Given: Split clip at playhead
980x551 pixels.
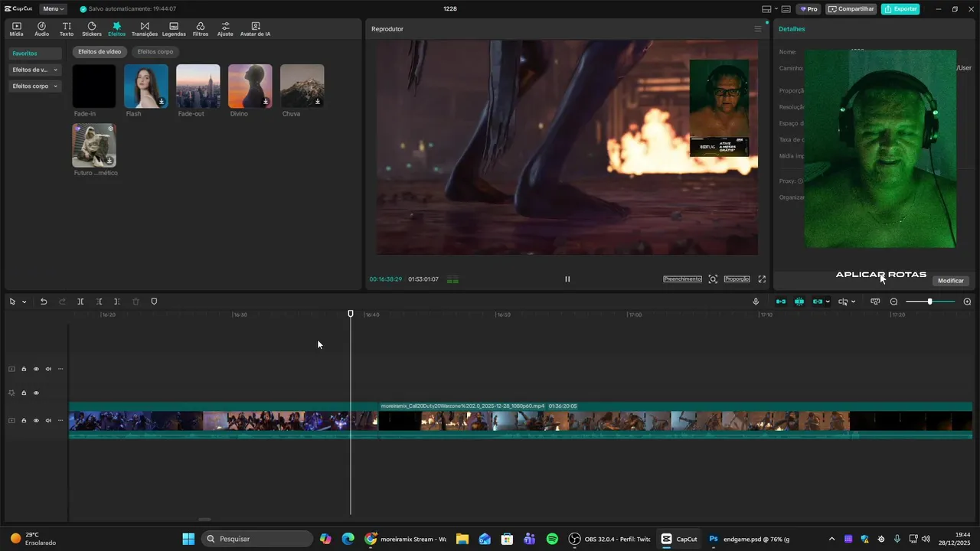Looking at the screenshot, I should 80,302.
